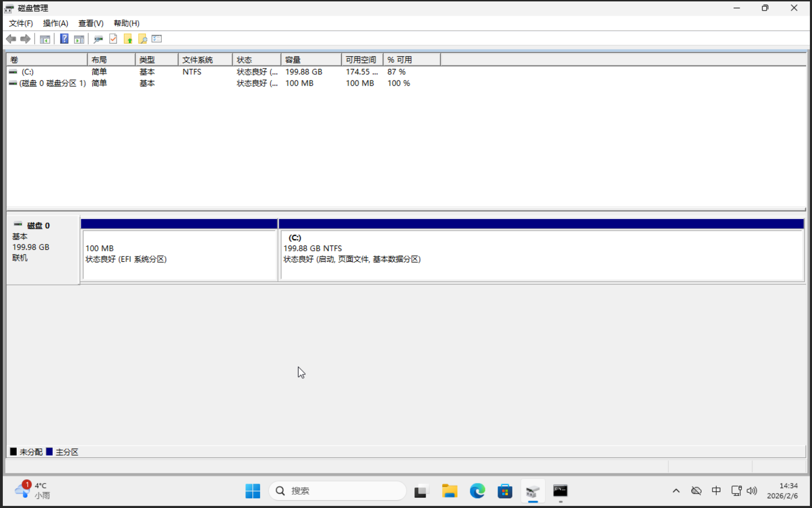Click the folder with magnifier icon
Screen dimensions: 812x508
(143, 39)
